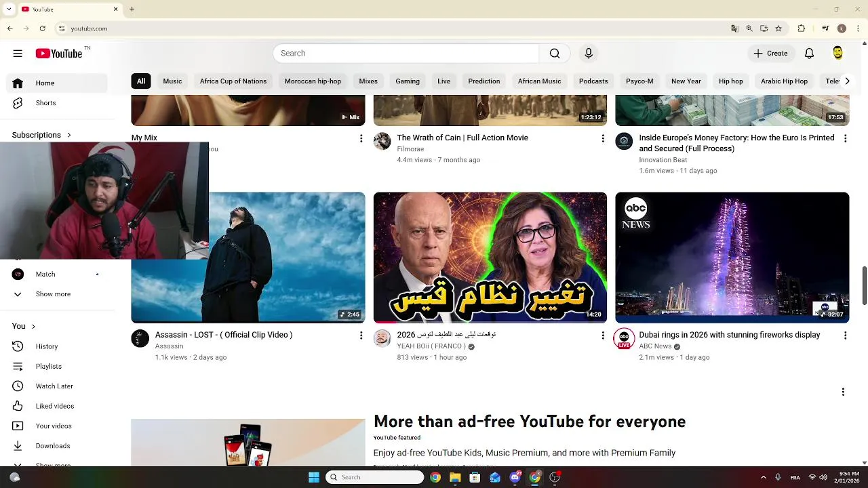Start voice search with microphone icon
This screenshot has width=868, height=488.
pos(589,54)
